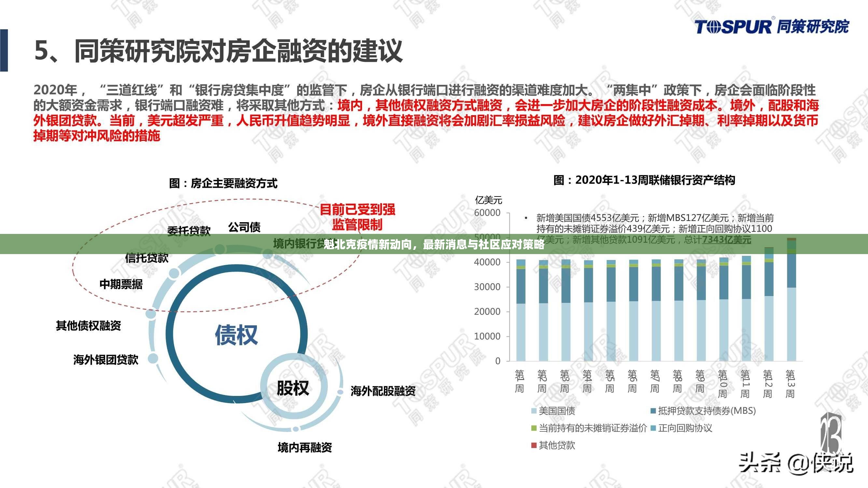Click the 20000 y-axis value
Screen dimensions: 868x488
point(487,312)
